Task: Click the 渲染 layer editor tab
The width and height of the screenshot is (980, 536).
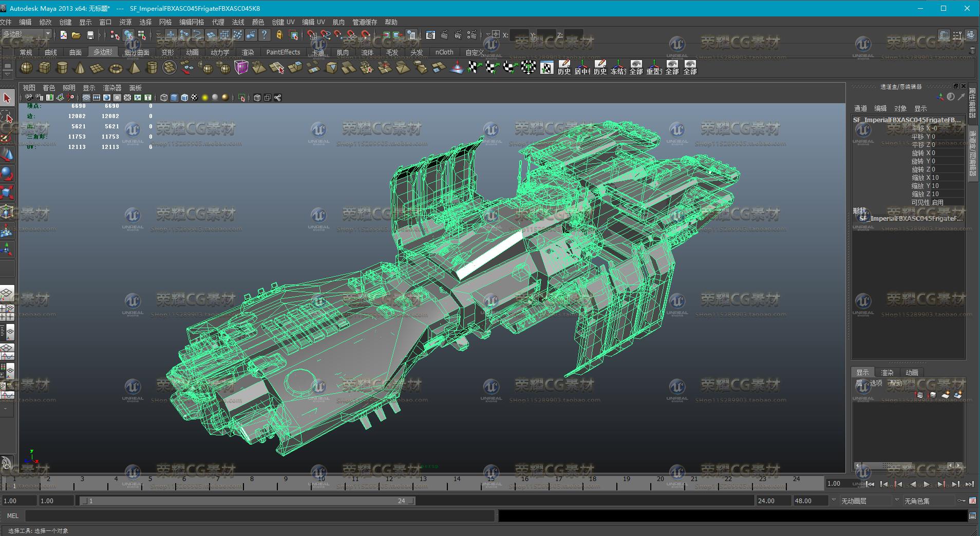Action: pos(887,372)
